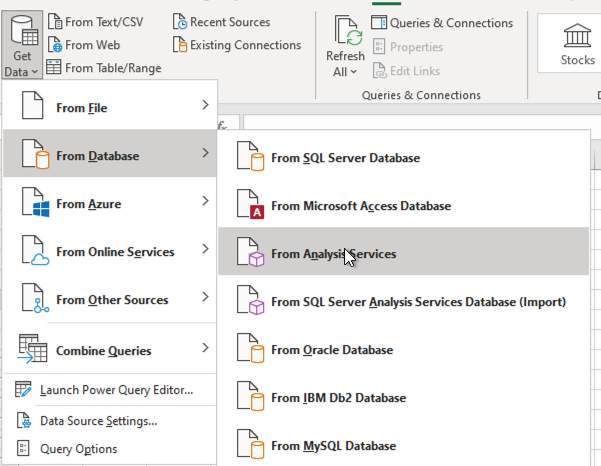This screenshot has height=466, width=601.
Task: Click inside the formula bar input
Action: (x=422, y=121)
